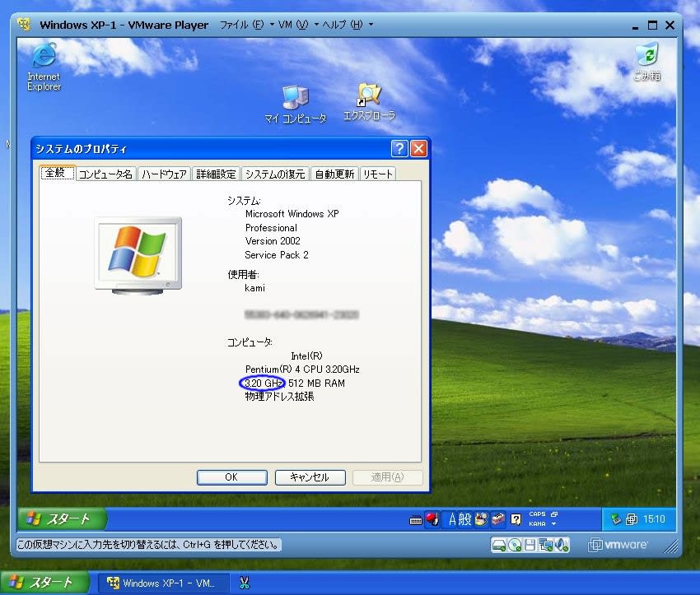Screen dimensions: 700x595
Task: Click the 'Microsoft Windows XP' text
Action: (x=292, y=214)
